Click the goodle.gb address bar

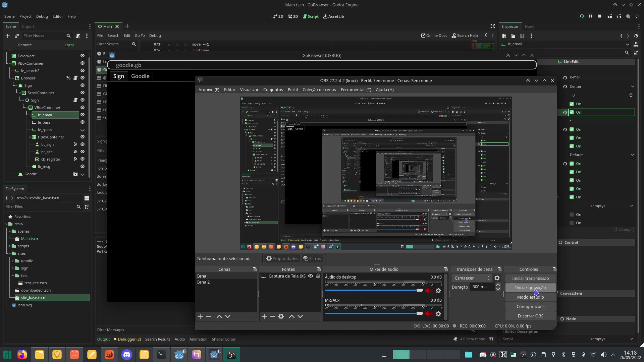pyautogui.click(x=322, y=65)
